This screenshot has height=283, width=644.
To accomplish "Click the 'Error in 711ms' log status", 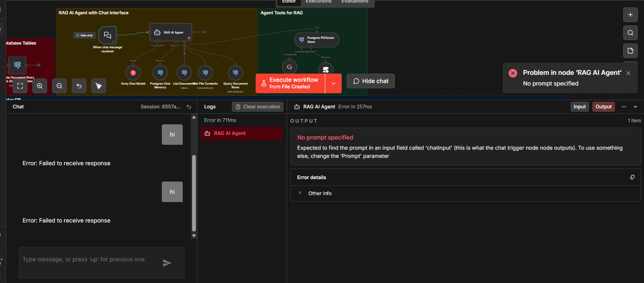I will (x=220, y=120).
